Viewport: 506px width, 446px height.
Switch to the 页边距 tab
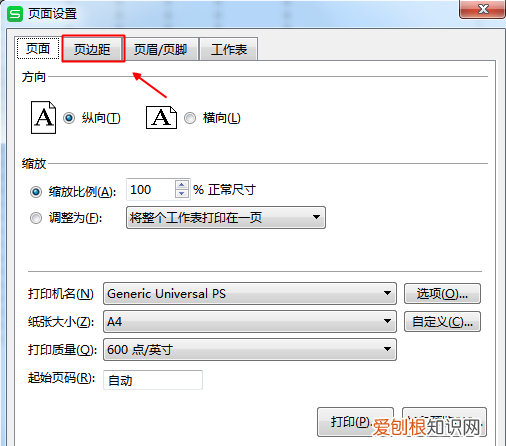[92, 49]
